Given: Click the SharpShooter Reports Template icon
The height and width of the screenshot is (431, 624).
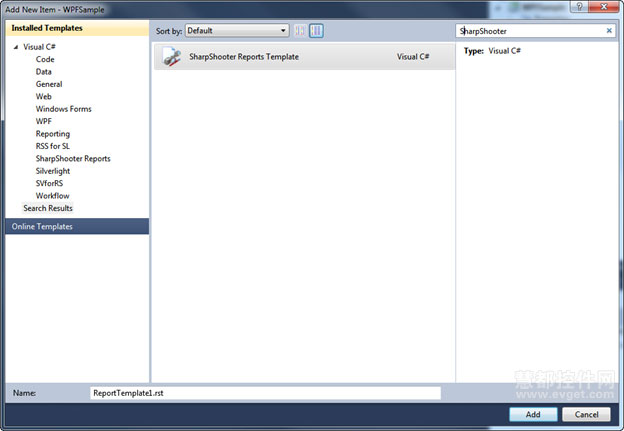Looking at the screenshot, I should point(172,57).
